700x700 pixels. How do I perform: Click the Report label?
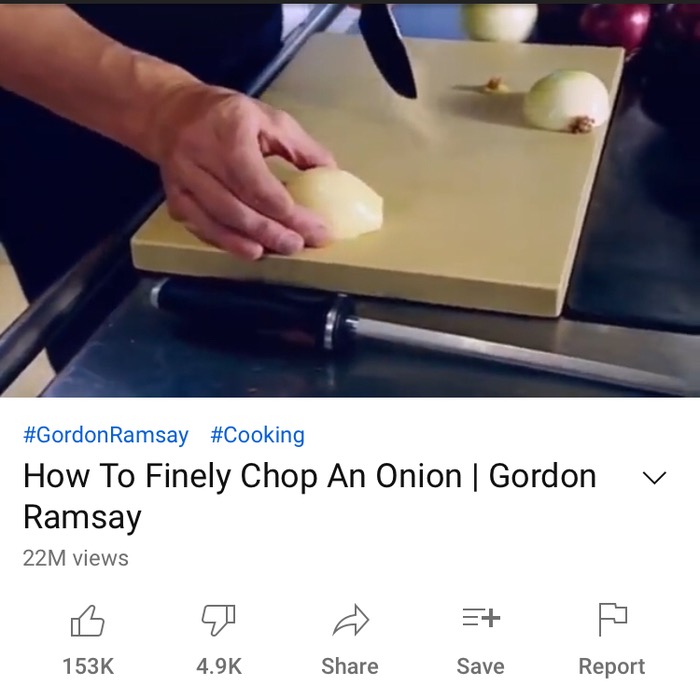click(612, 667)
